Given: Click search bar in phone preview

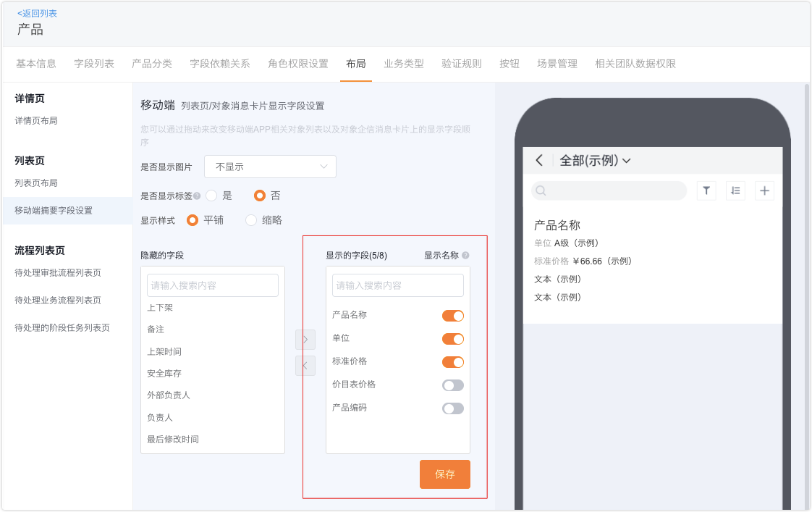Looking at the screenshot, I should pos(609,190).
